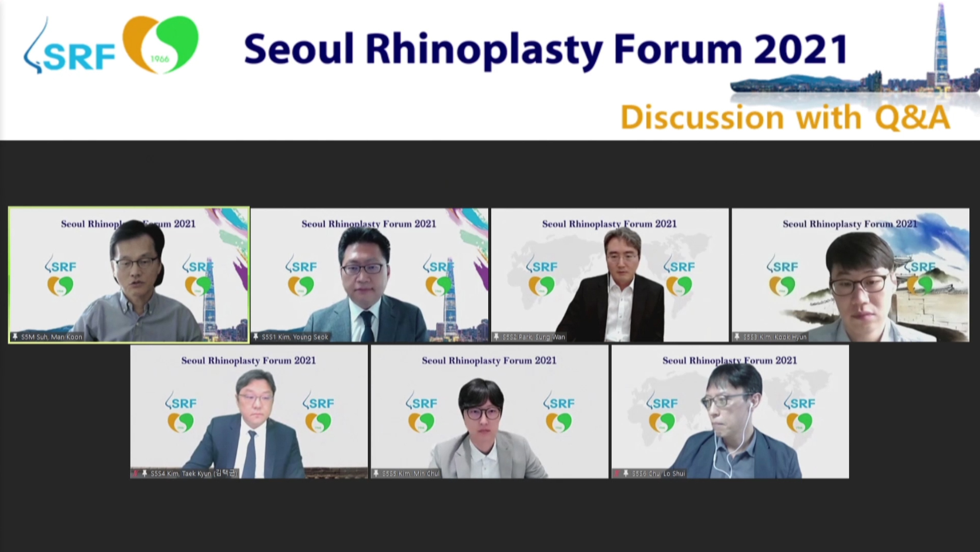Click the pin icon beside Kim, Taek Kyun
The width and height of the screenshot is (980, 552).
point(145,473)
